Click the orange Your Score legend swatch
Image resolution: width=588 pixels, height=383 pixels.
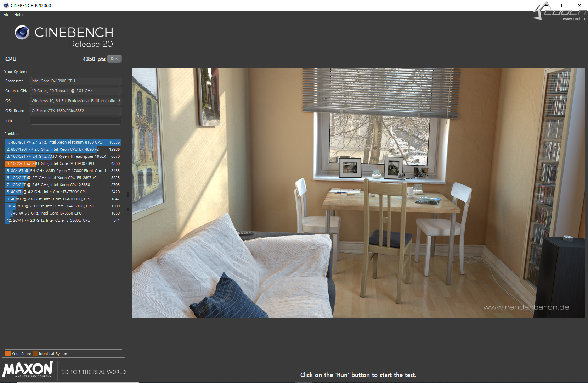coord(8,354)
